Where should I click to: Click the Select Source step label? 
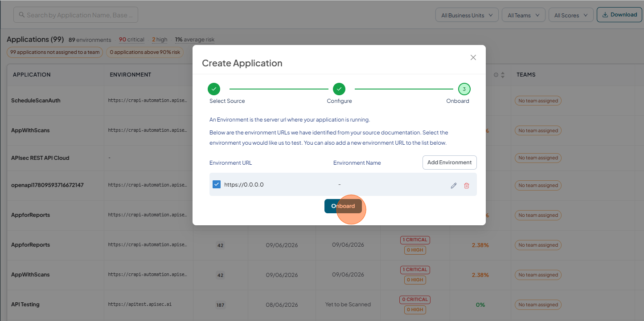click(x=227, y=101)
